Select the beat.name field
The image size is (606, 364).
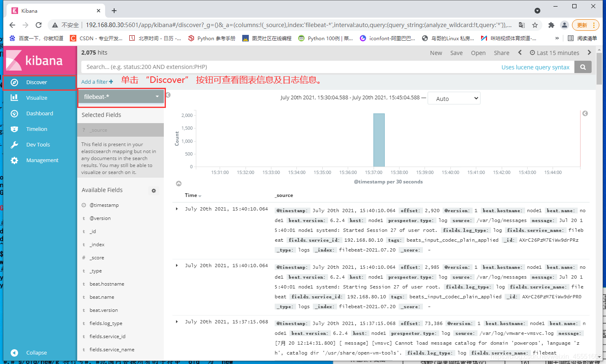(102, 297)
